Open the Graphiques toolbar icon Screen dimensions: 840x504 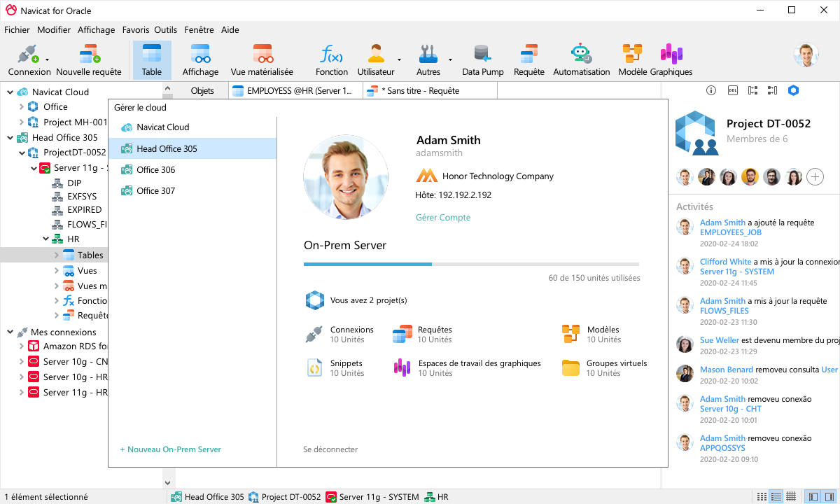671,60
